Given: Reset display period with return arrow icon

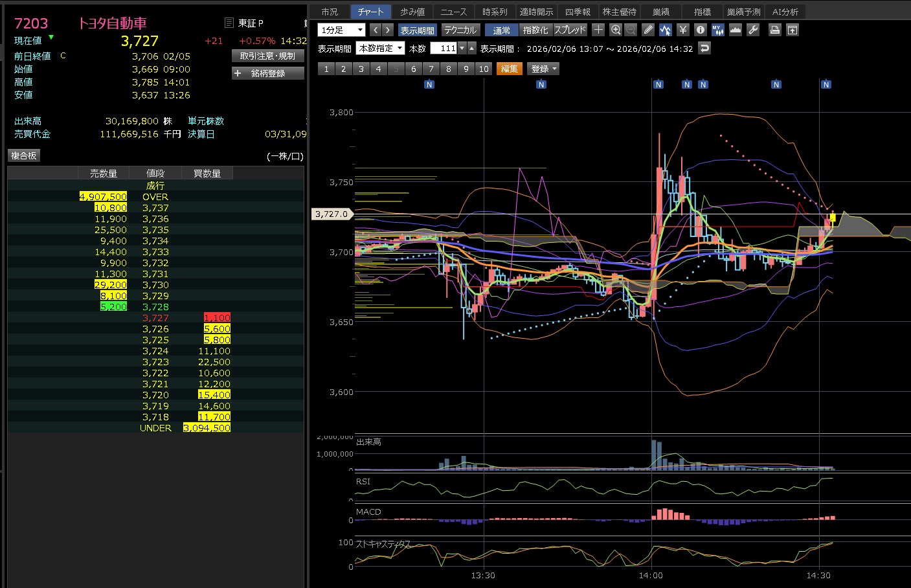Looking at the screenshot, I should click(704, 49).
